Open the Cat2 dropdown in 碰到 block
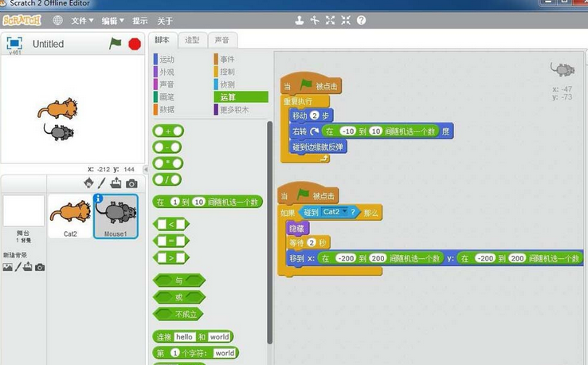 click(345, 211)
